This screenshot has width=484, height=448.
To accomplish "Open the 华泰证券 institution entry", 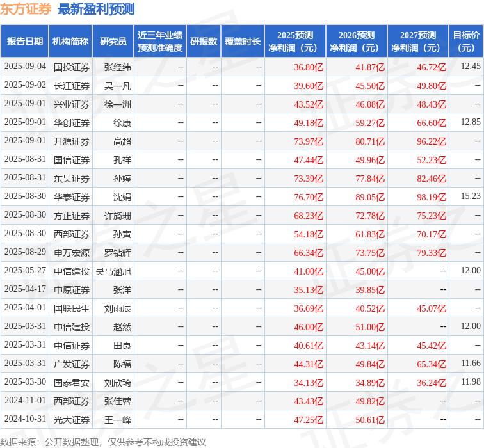I will [x=71, y=196].
